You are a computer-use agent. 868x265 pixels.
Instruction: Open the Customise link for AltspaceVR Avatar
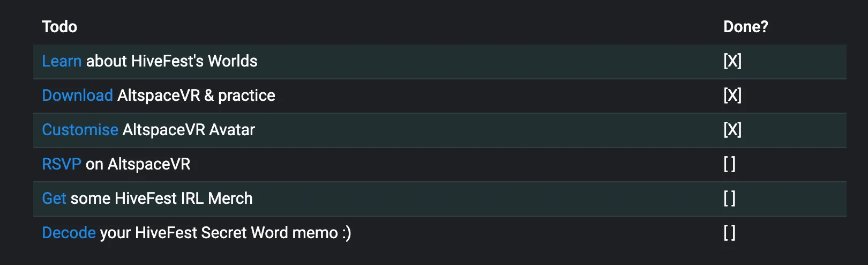[80, 130]
